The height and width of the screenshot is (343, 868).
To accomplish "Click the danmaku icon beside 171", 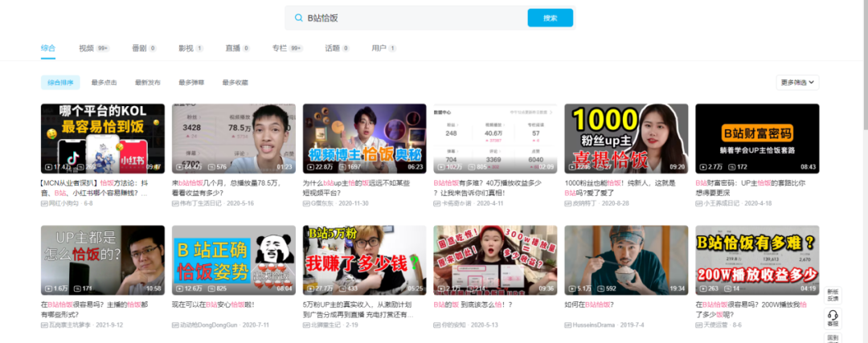I will tap(77, 288).
